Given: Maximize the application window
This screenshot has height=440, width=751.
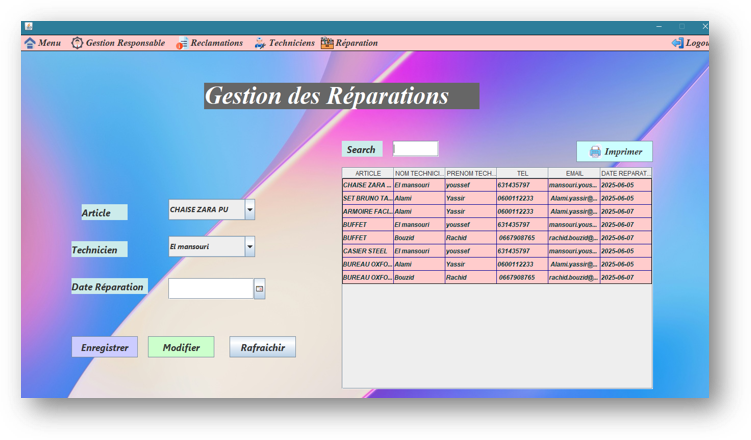Looking at the screenshot, I should (x=682, y=27).
